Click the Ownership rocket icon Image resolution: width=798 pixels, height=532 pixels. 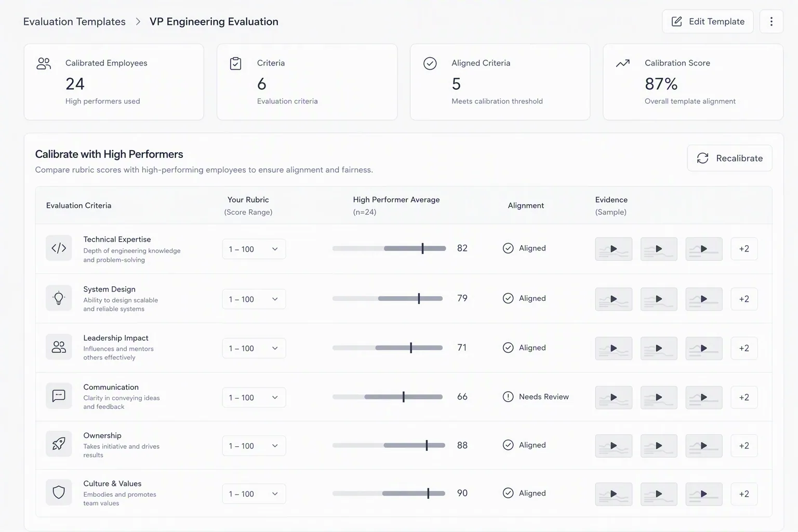coord(59,444)
